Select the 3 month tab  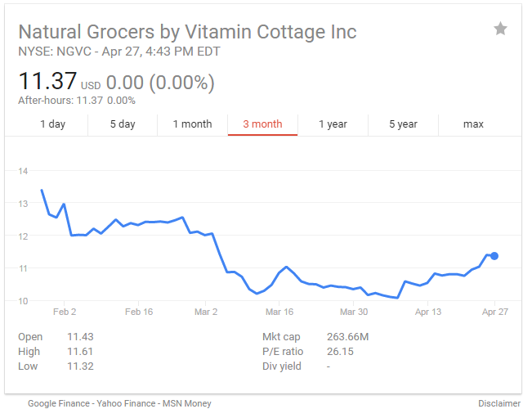click(262, 124)
